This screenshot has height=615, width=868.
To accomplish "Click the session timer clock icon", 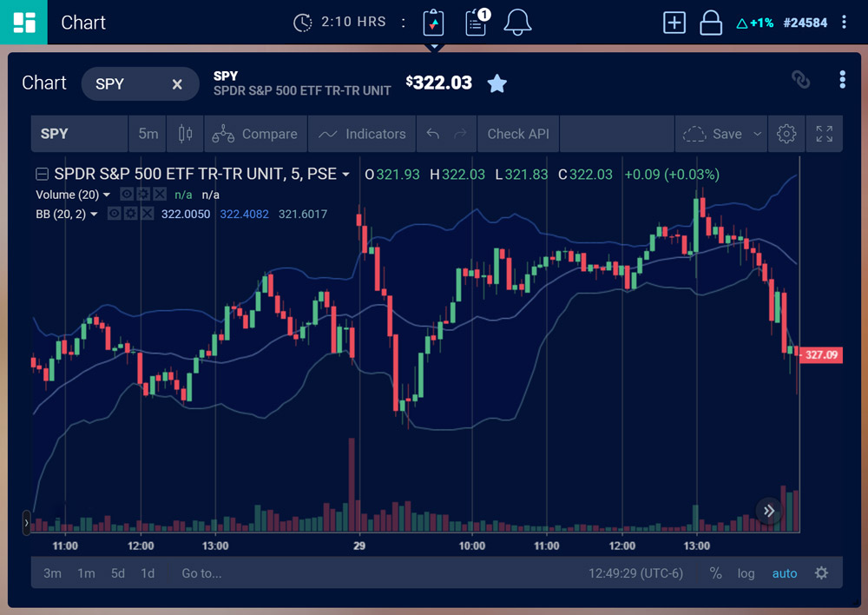I will tap(302, 23).
